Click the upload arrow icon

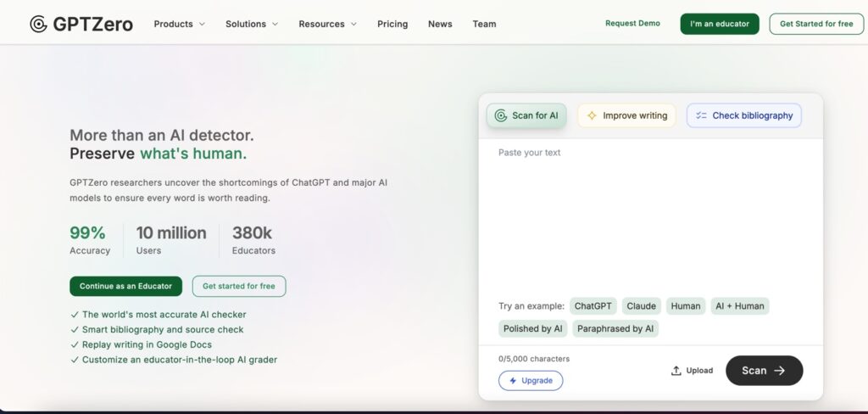click(676, 371)
